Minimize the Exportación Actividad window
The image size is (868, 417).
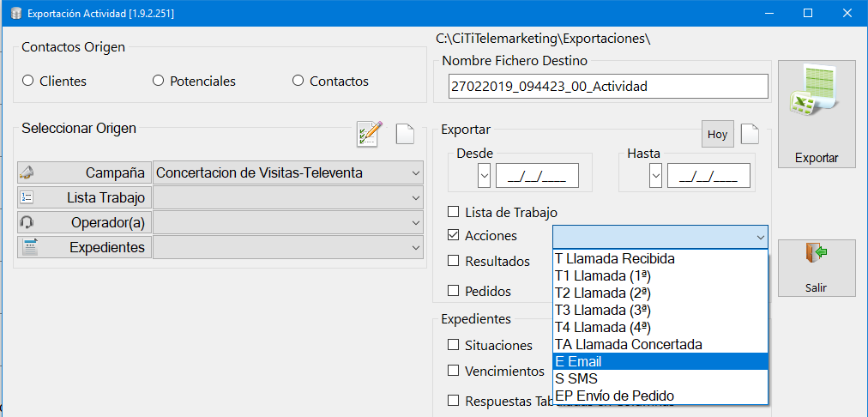pyautogui.click(x=769, y=13)
